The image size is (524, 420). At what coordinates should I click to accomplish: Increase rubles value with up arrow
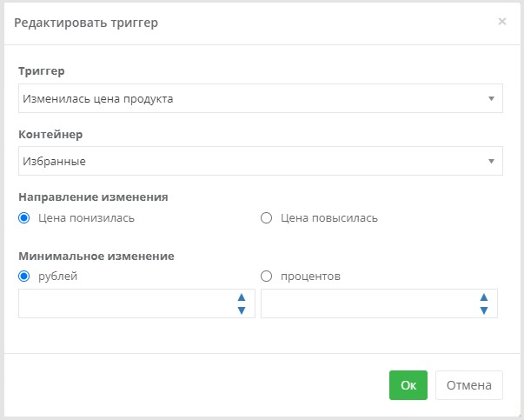tap(242, 297)
